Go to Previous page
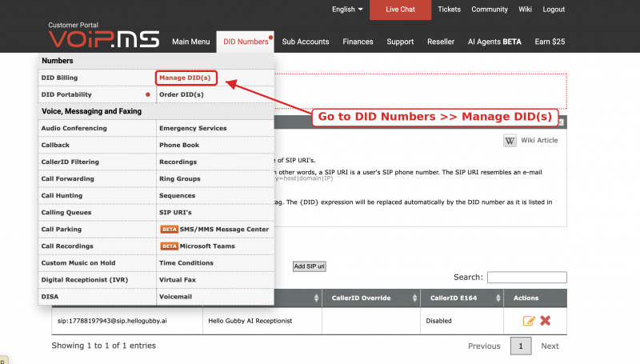 [484, 346]
